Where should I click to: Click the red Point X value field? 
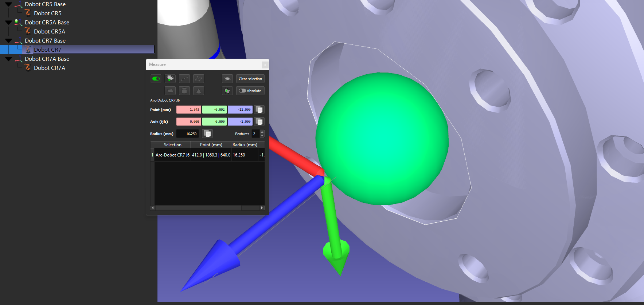click(x=189, y=110)
